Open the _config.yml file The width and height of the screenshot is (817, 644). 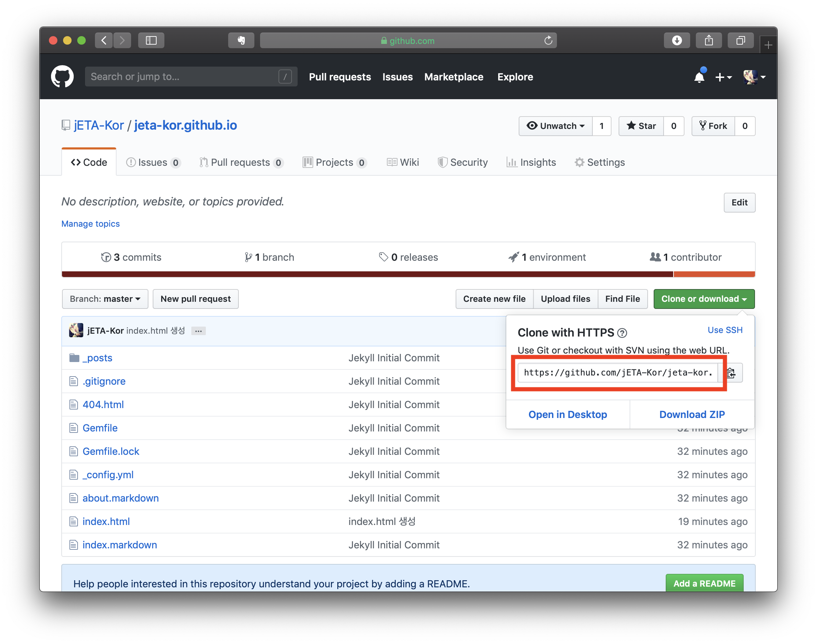pyautogui.click(x=108, y=475)
